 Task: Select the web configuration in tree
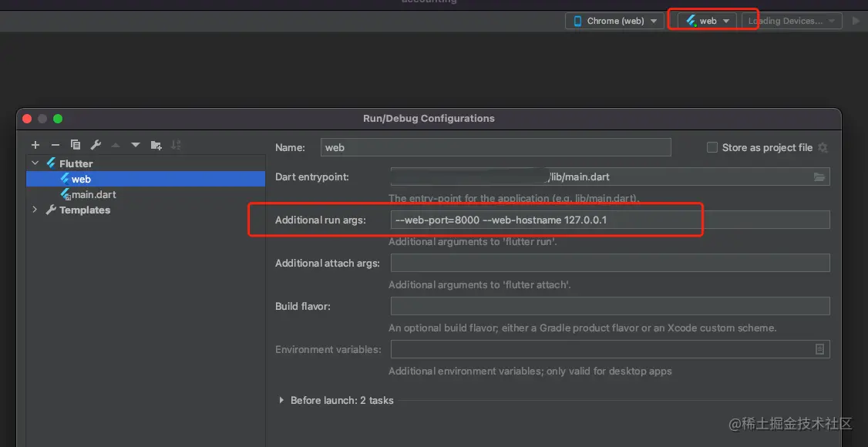(146, 179)
